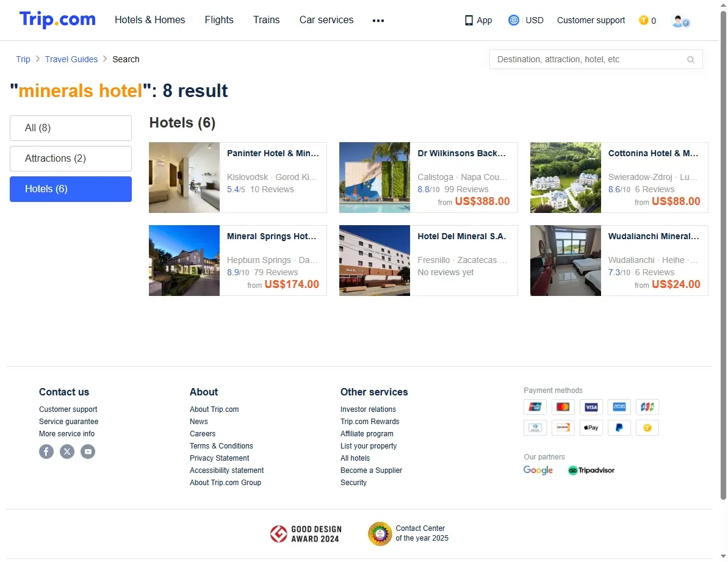Go to the Trip breadcrumb link
The height and width of the screenshot is (562, 728).
(23, 59)
